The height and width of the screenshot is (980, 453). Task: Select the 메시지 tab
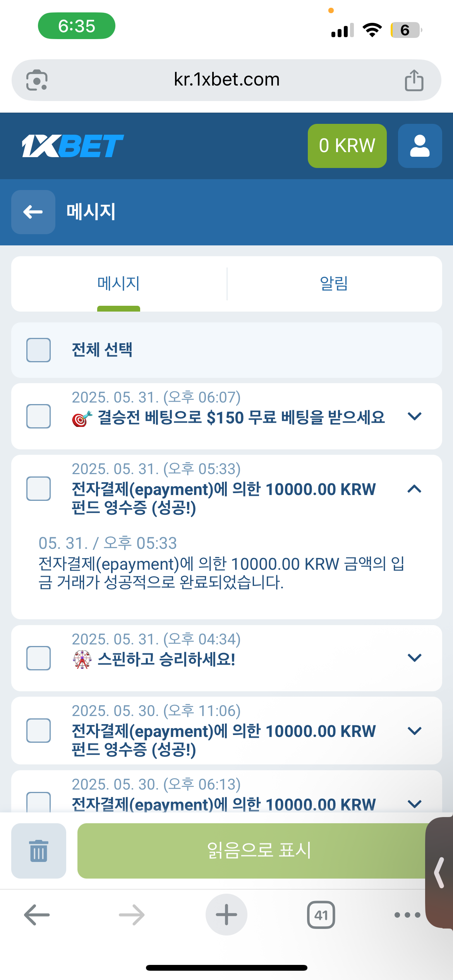click(118, 283)
